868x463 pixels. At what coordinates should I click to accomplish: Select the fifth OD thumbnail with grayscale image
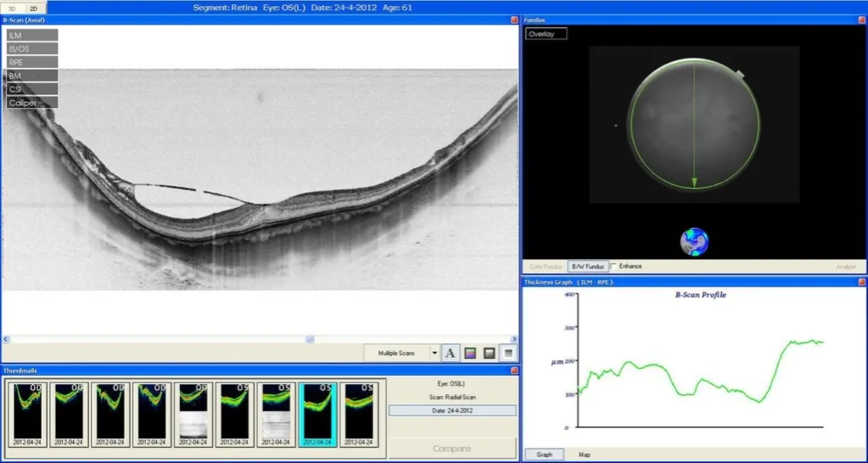193,415
